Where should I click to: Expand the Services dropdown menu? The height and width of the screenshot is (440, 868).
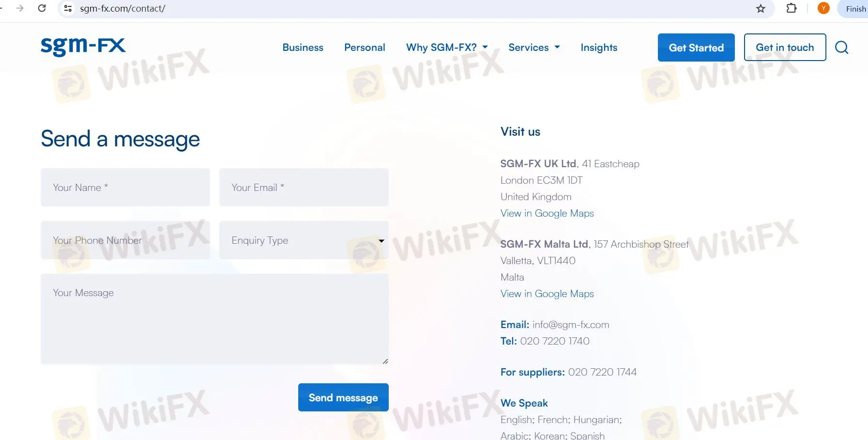coord(534,47)
